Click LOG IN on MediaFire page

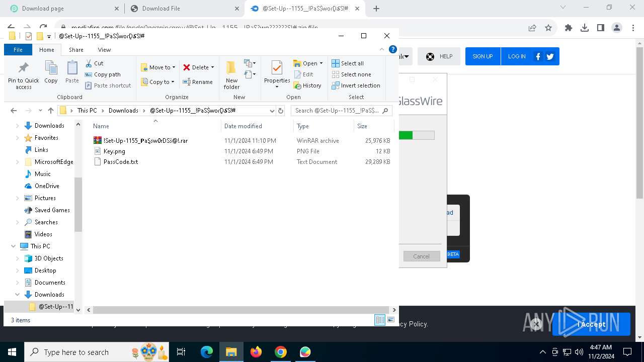point(517,56)
